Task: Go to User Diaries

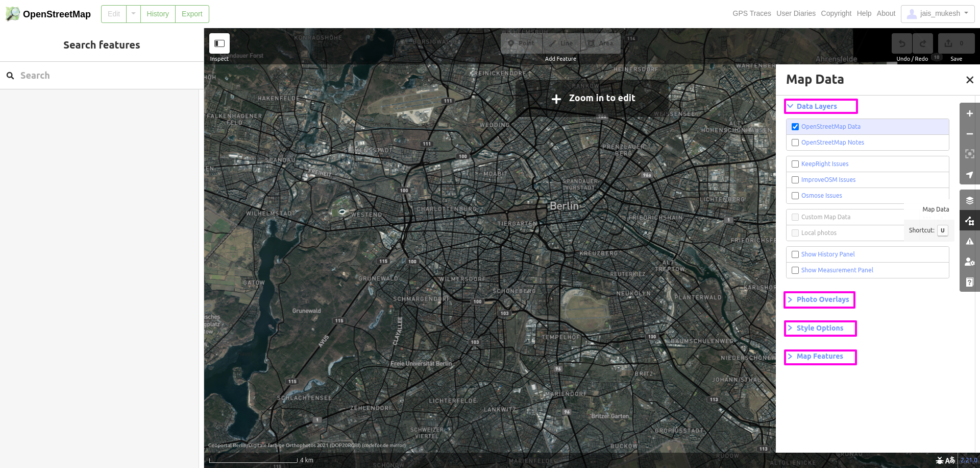Action: click(x=796, y=13)
